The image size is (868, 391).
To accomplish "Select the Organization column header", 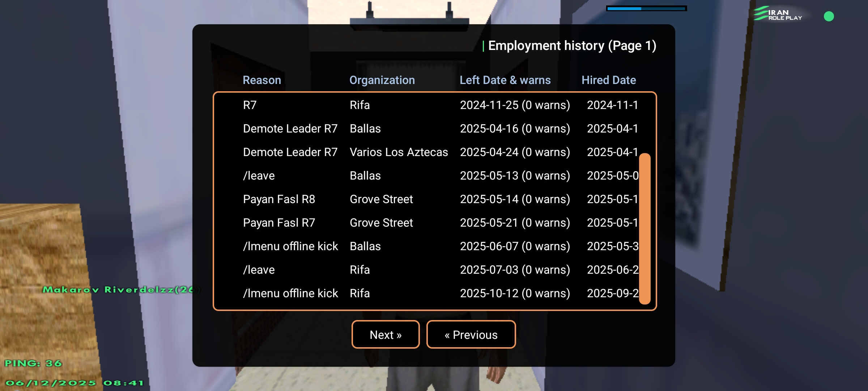I will (382, 80).
